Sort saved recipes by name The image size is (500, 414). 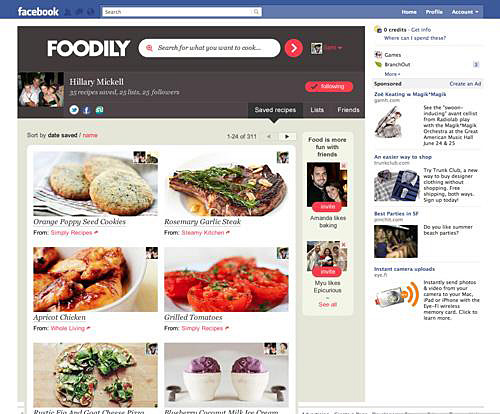pos(90,135)
